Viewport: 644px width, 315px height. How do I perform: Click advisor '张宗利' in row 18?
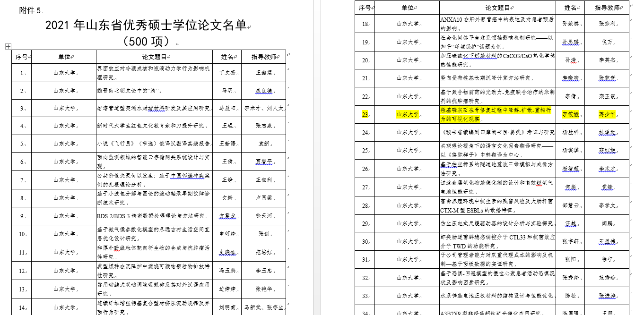(x=608, y=24)
